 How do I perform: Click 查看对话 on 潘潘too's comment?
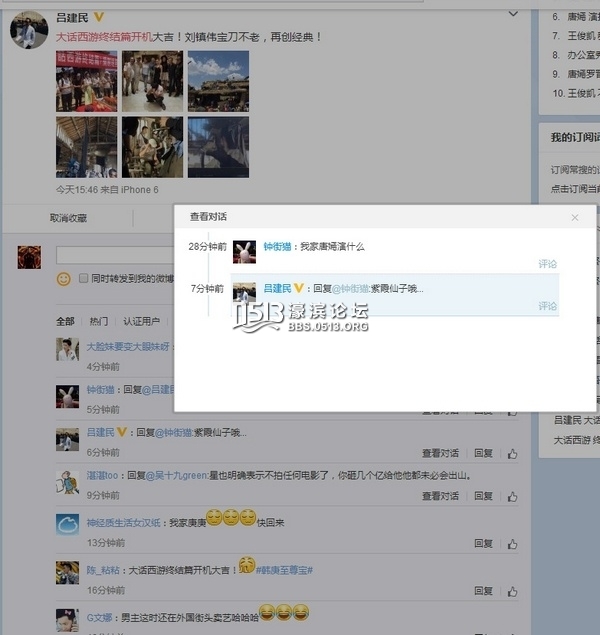point(440,497)
